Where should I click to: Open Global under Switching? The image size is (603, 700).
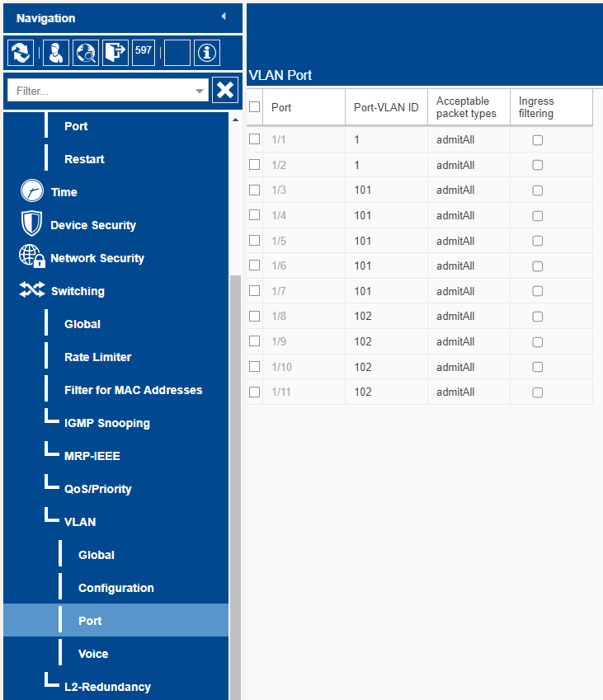(82, 324)
